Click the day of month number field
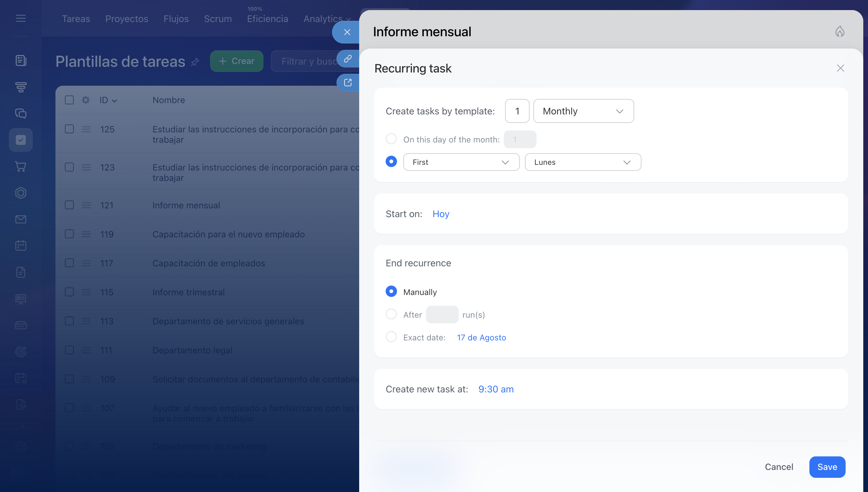Screen dimensions: 868x492 (x=520, y=140)
